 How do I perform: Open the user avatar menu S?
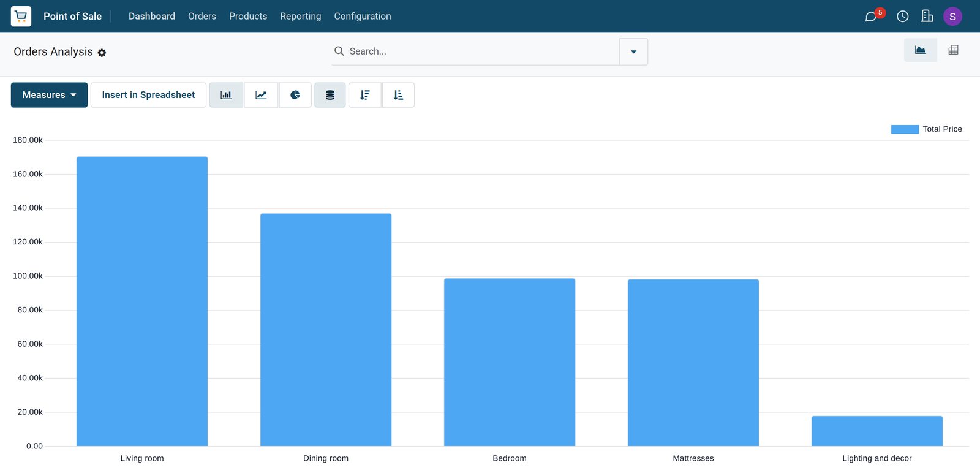952,17
